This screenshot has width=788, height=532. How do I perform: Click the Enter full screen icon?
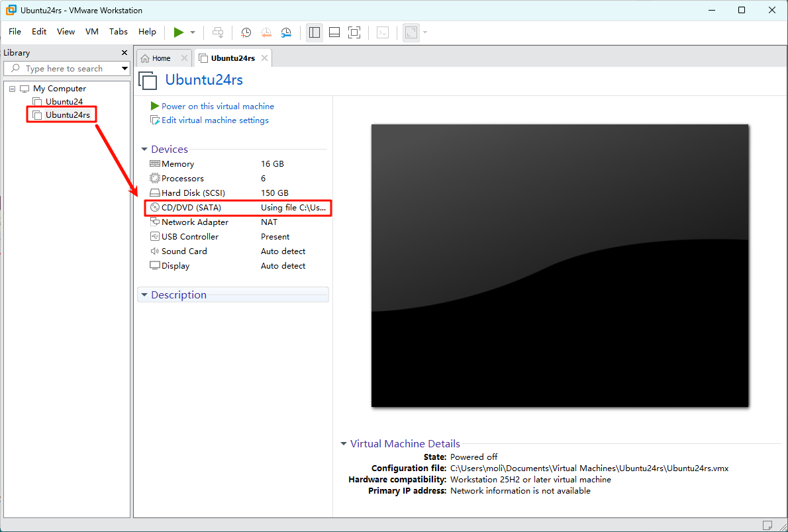[x=354, y=32]
